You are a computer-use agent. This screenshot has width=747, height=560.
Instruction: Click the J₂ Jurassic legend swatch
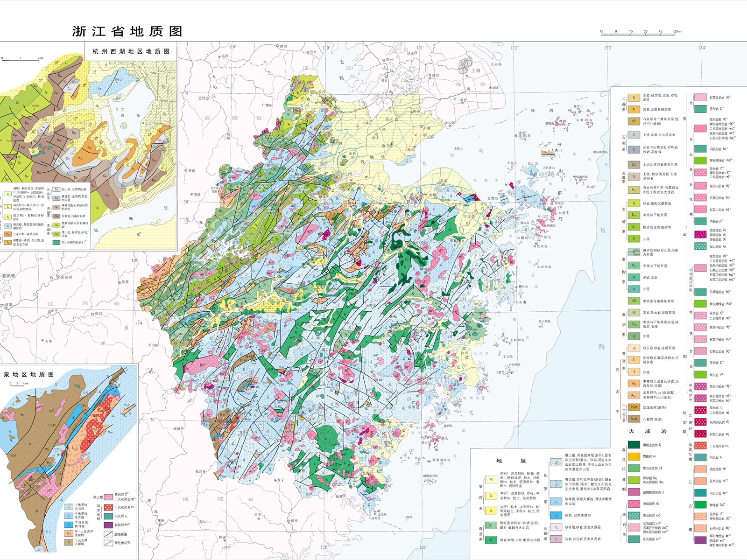(556, 502)
